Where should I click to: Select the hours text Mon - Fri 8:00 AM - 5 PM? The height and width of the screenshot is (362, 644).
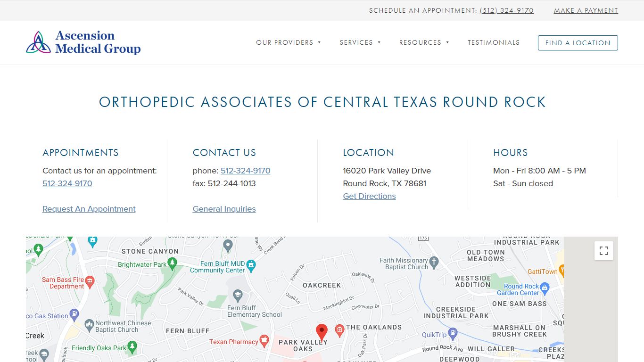[x=540, y=171]
